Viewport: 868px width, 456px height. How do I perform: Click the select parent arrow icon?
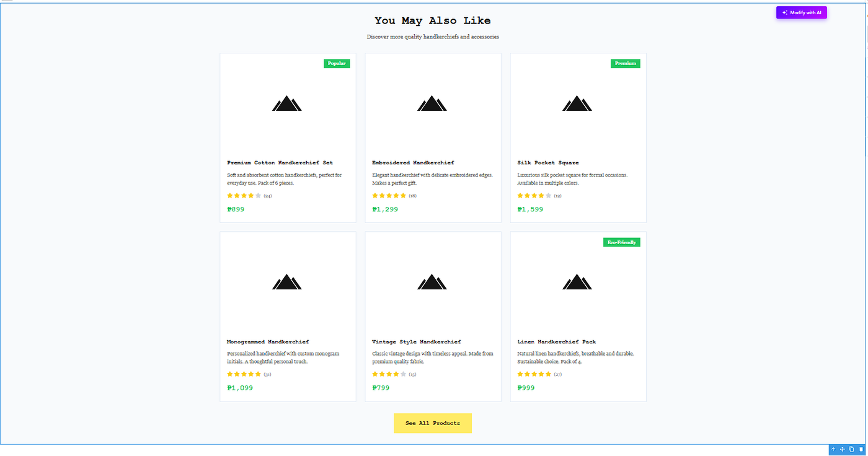tap(833, 449)
